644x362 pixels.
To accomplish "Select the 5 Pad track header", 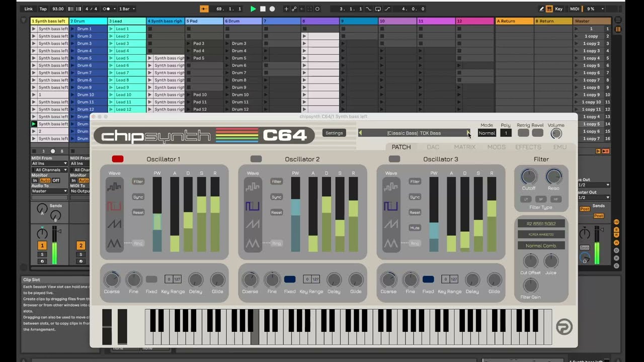I will 204,21.
